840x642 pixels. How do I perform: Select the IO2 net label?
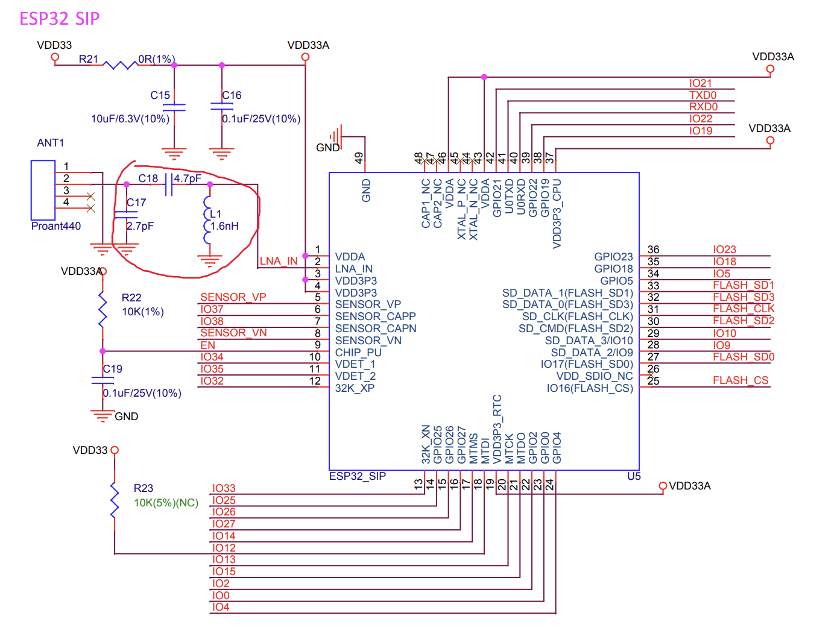tap(221, 584)
